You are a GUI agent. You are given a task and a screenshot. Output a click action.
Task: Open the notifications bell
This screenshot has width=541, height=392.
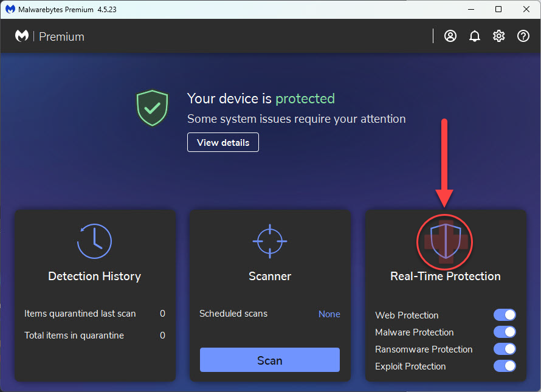pos(475,36)
